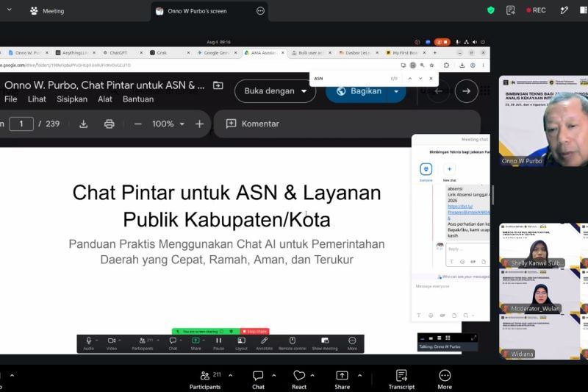Close the find-in-page bar

tap(431, 79)
